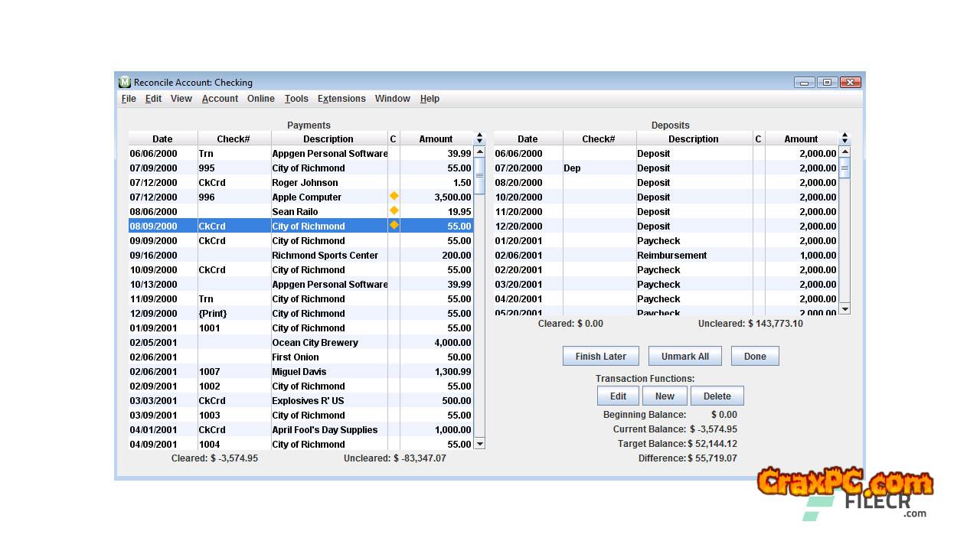Click Payments scrollbar down arrow
Screen dimensions: 980x551
(480, 444)
